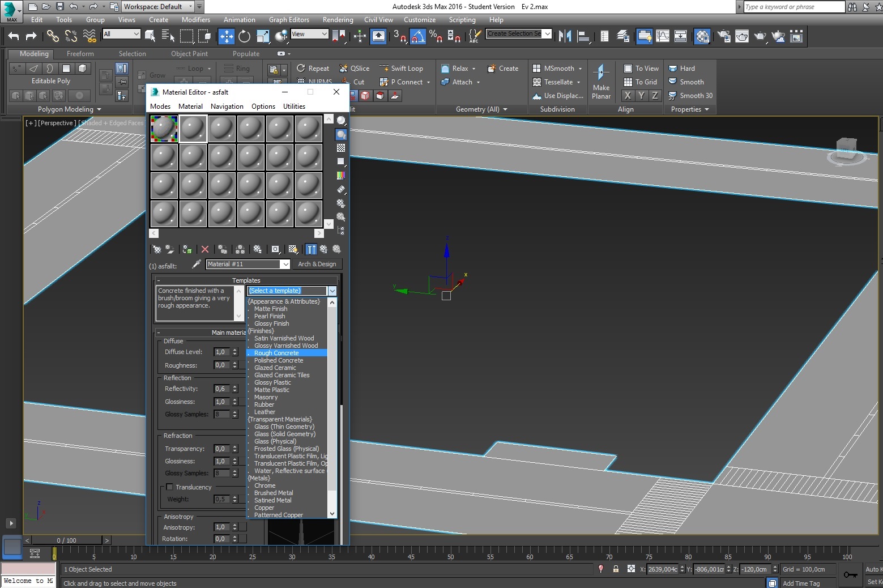Open the Select a template dropdown
The image size is (883, 588).
pyautogui.click(x=332, y=291)
